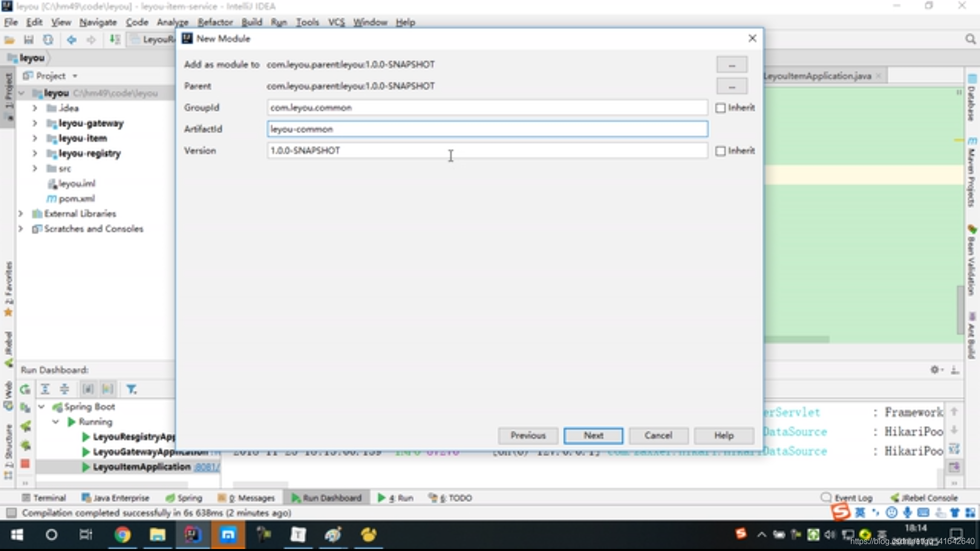Open Search Everywhere magnifier icon
The image size is (980, 551).
[x=970, y=39]
